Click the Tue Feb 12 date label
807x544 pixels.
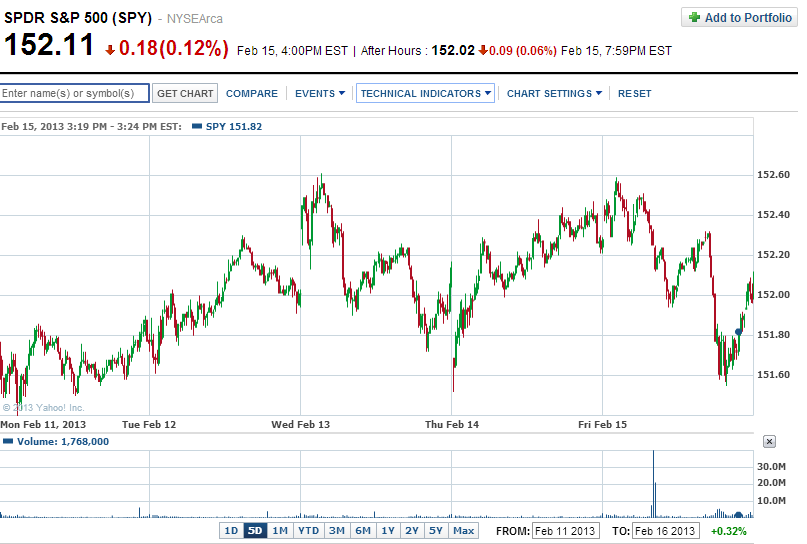coord(149,425)
